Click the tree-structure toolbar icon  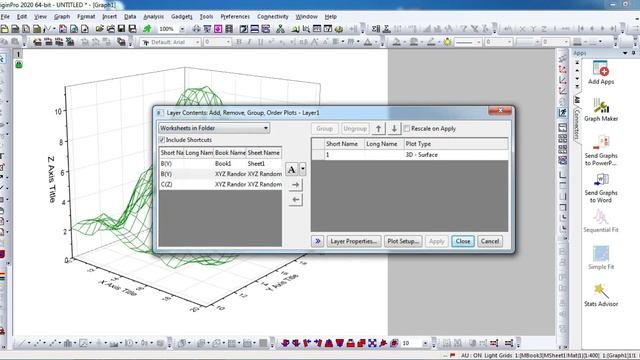click(280, 29)
